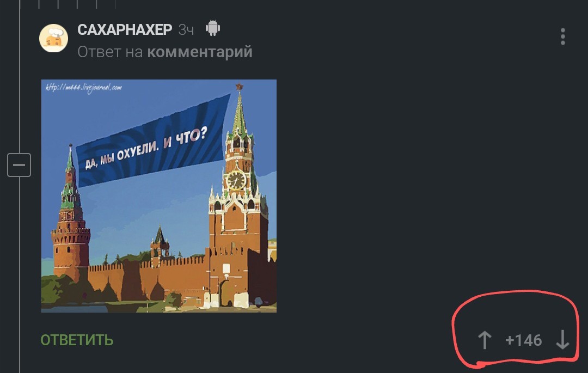Click the Android device icon
Screen dimensions: 588x373
click(213, 28)
